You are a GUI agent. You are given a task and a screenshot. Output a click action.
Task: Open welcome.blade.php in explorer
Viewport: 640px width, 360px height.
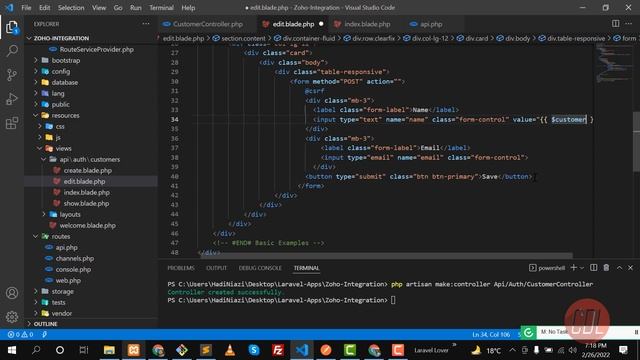click(87, 226)
